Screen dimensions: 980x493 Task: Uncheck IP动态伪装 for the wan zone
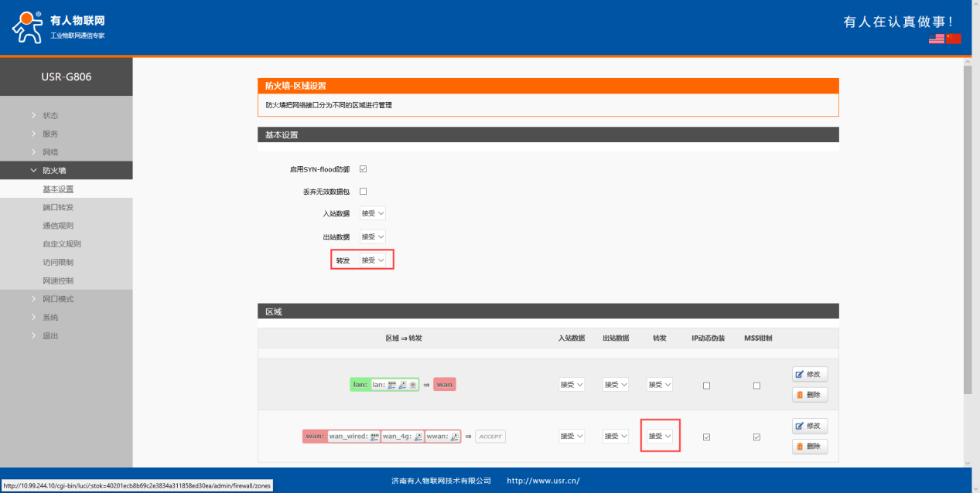coord(706,437)
